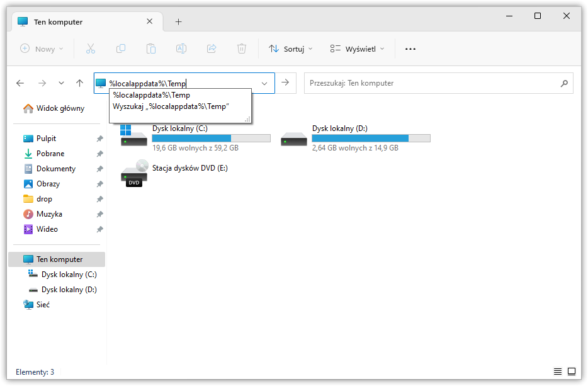Open Dysk lokalny (D:) drive icon
Viewport: 588px width, 386px height.
293,139
